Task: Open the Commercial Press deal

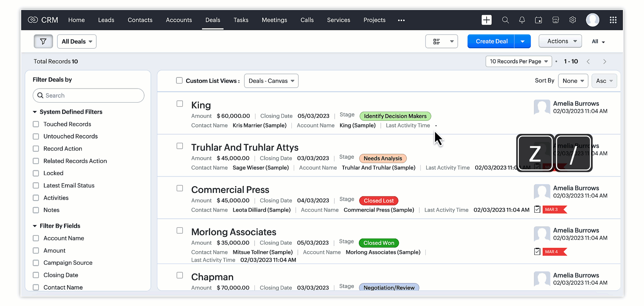Action: click(x=230, y=190)
